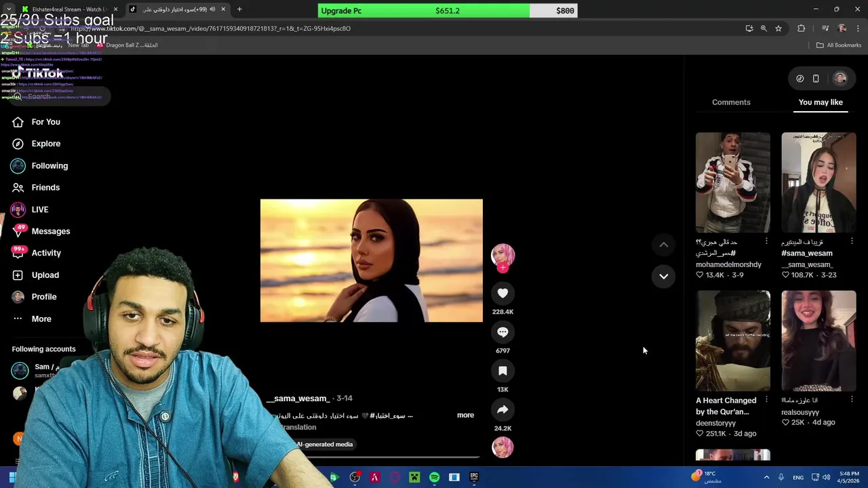Screen dimensions: 868x488
Task: Click the AI-generated media label
Action: coord(324,445)
